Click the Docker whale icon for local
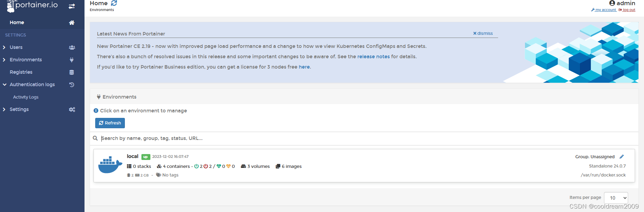 tap(110, 165)
